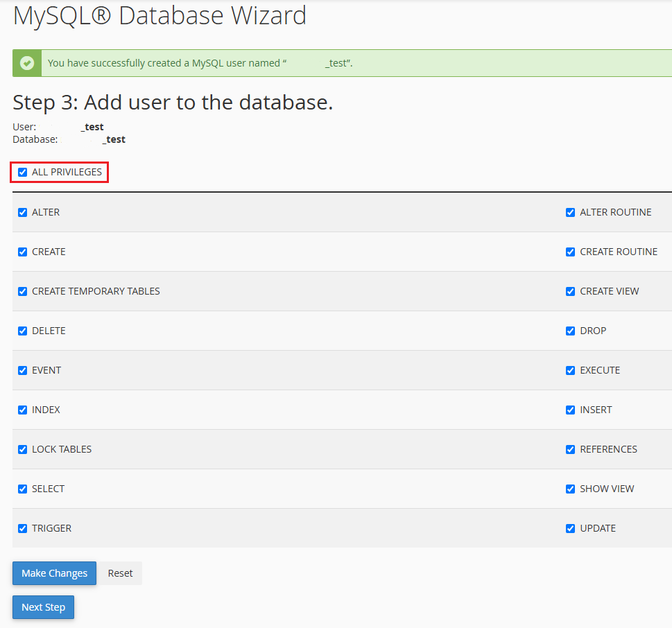This screenshot has height=628, width=672.
Task: Toggle the EXECUTE privilege checkbox
Action: coord(571,370)
